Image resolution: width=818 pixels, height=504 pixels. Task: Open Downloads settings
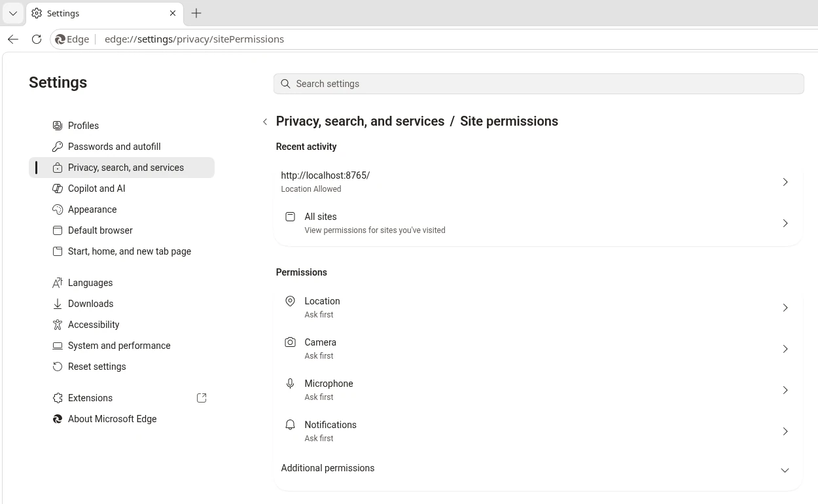[x=122, y=304]
